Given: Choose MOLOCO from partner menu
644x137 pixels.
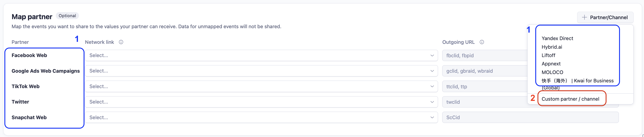Looking at the screenshot, I should (552, 72).
